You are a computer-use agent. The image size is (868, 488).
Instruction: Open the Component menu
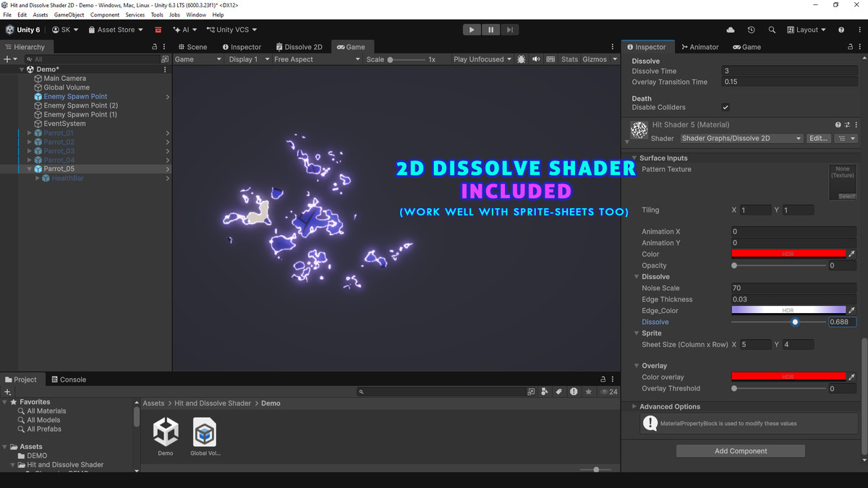point(105,14)
